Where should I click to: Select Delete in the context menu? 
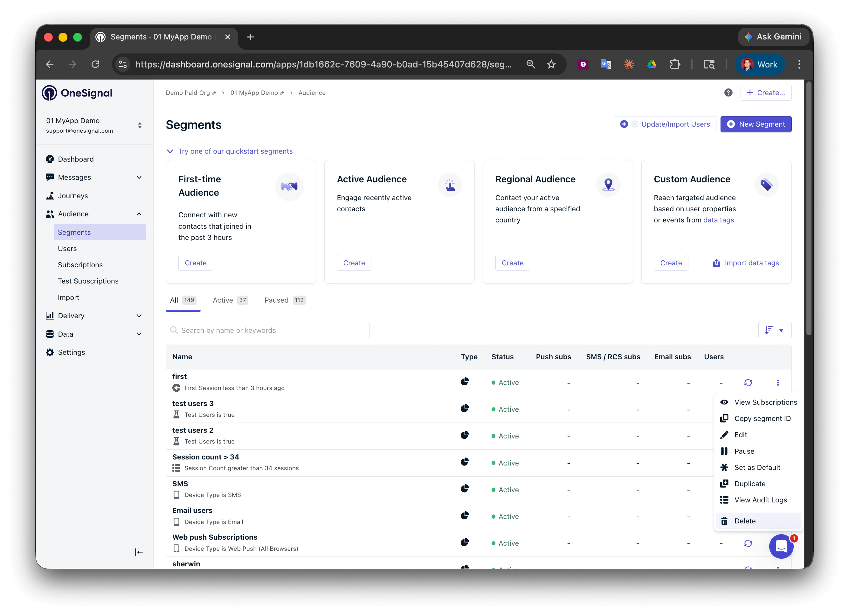pyautogui.click(x=745, y=521)
